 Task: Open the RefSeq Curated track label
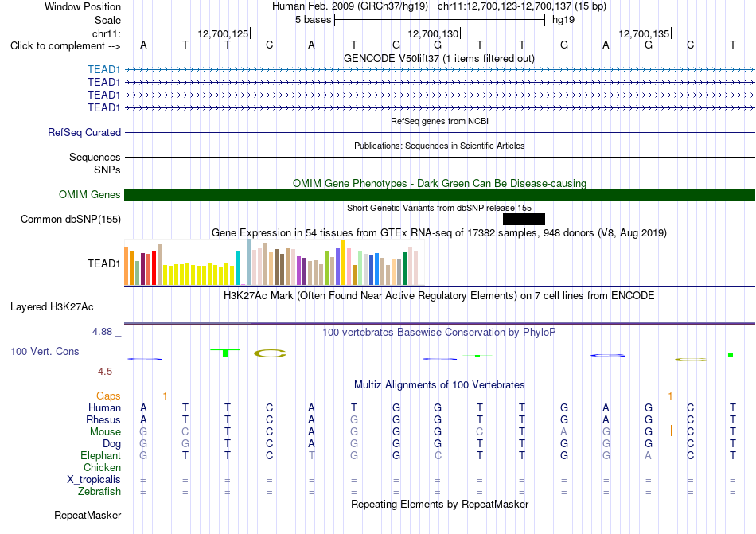tap(84, 133)
